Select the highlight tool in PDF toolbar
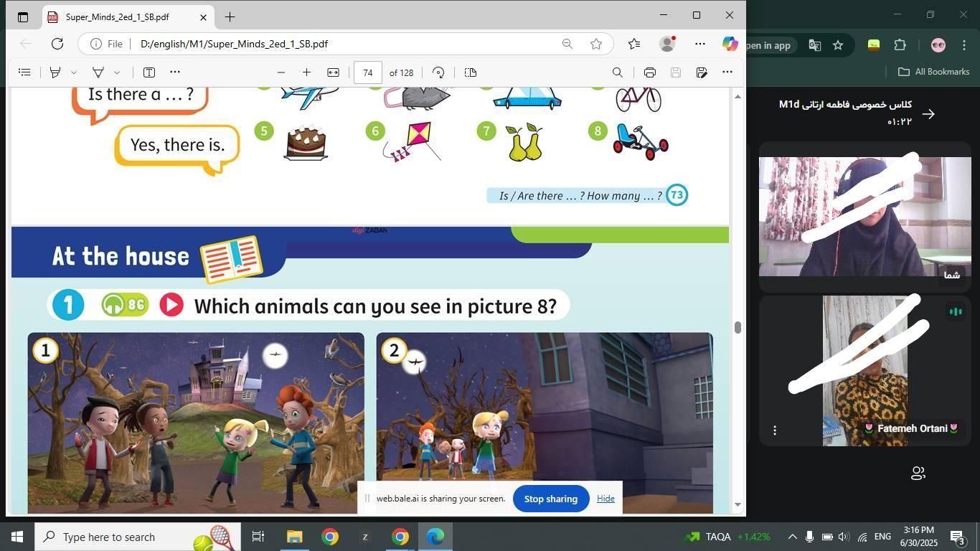This screenshot has height=551, width=980. 55,72
